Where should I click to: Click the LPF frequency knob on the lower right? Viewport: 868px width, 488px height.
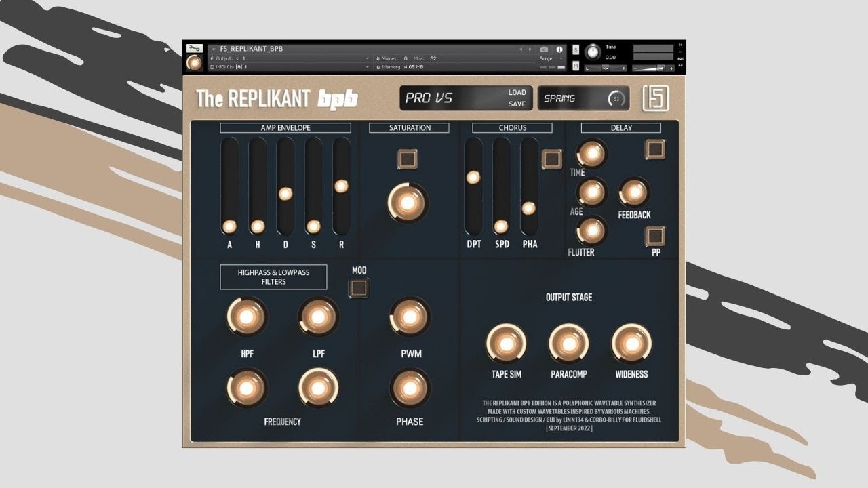click(x=318, y=388)
